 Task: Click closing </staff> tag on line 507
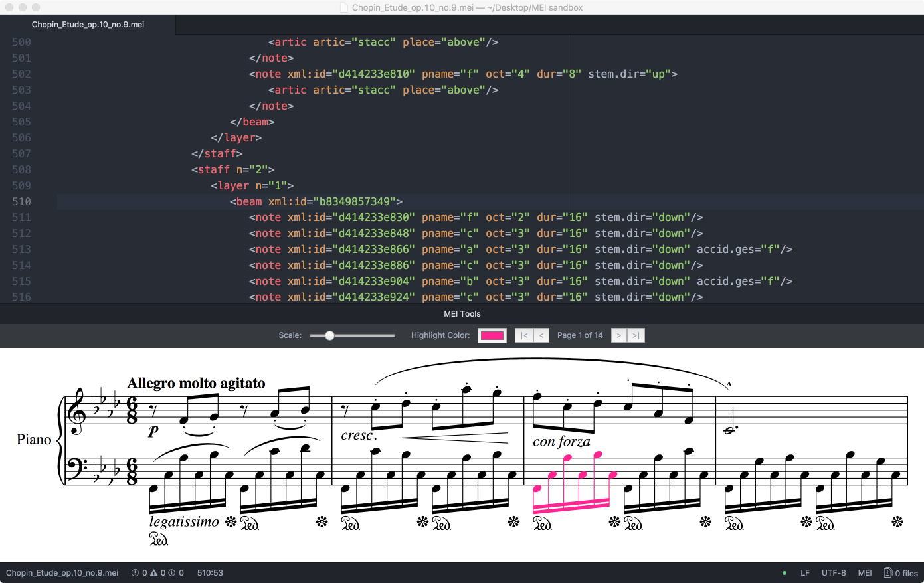coord(217,153)
